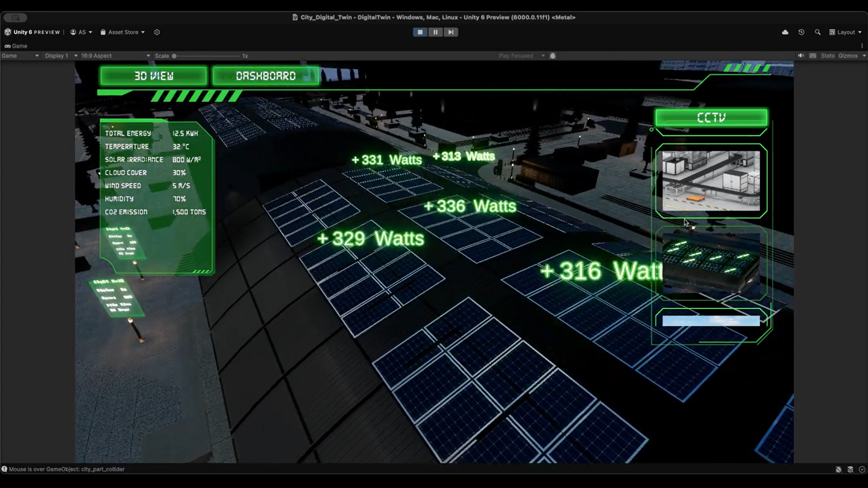Click the activity indicator icon in status bar
Image resolution: width=868 pixels, height=488 pixels.
coord(862,469)
